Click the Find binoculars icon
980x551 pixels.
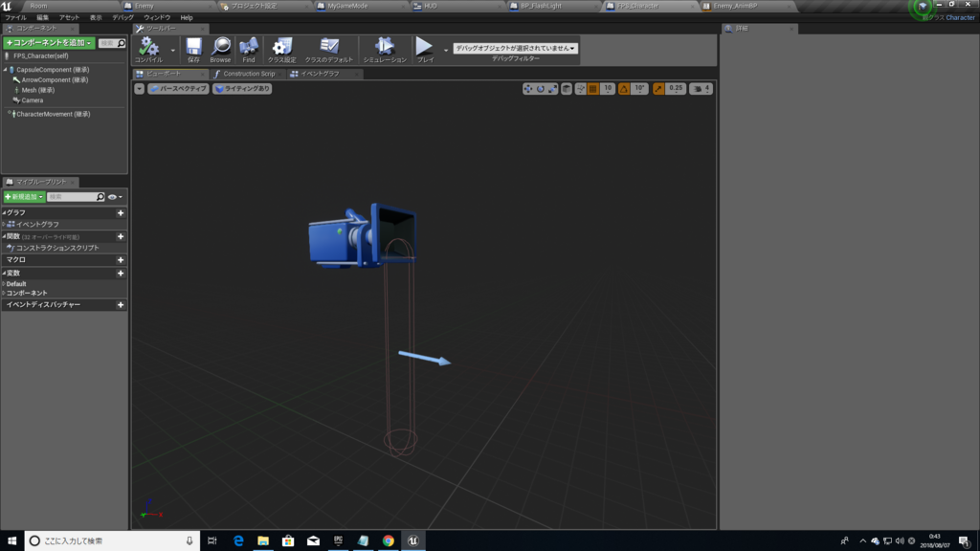[x=249, y=50]
